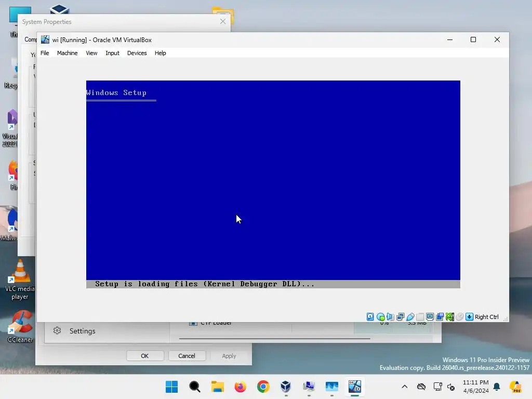Click the network adapters status icon
Image resolution: width=532 pixels, height=399 pixels.
pyautogui.click(x=401, y=317)
